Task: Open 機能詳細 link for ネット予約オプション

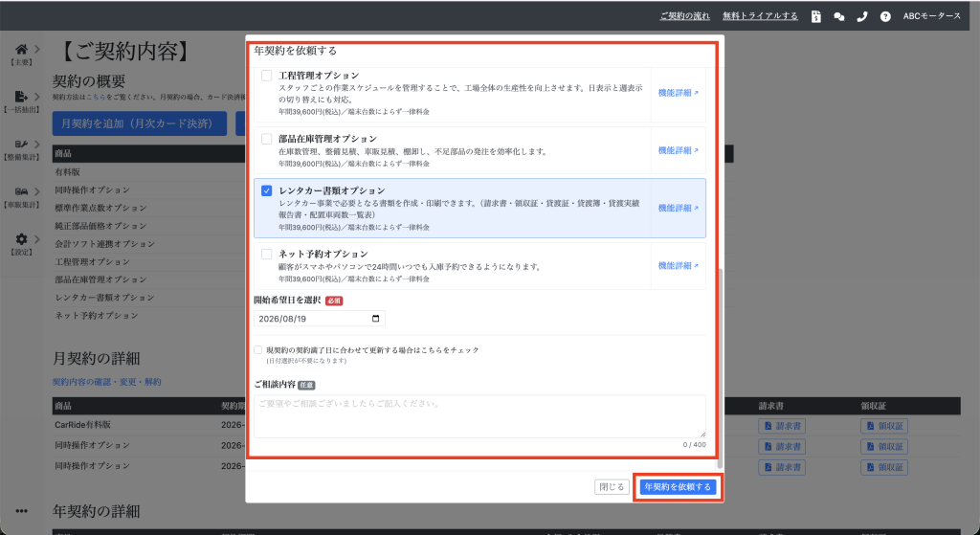Action: (679, 266)
